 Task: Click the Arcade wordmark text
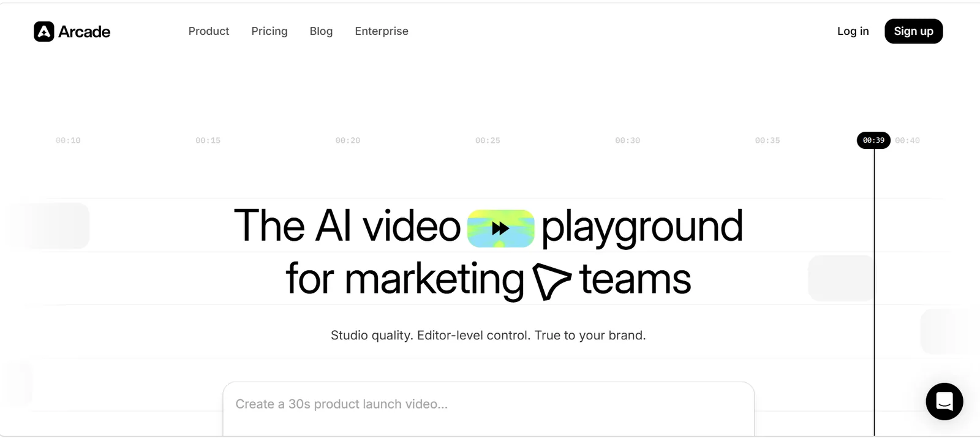pyautogui.click(x=85, y=32)
